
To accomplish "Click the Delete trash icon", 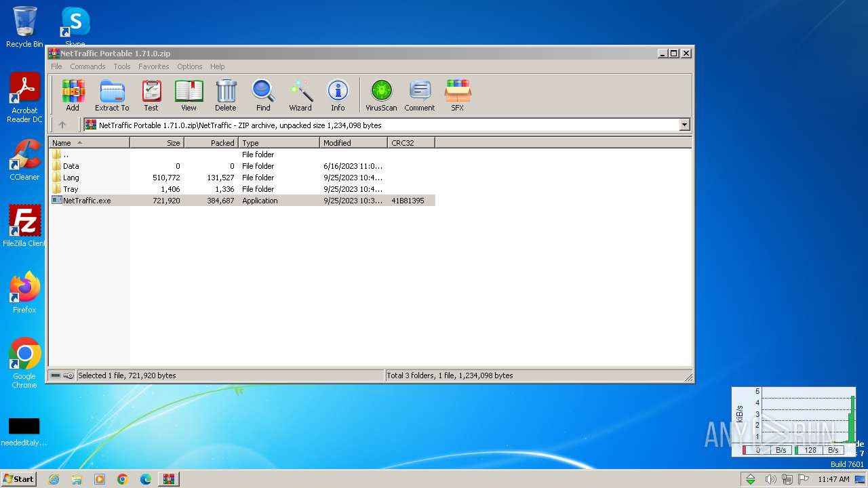I will (x=226, y=95).
